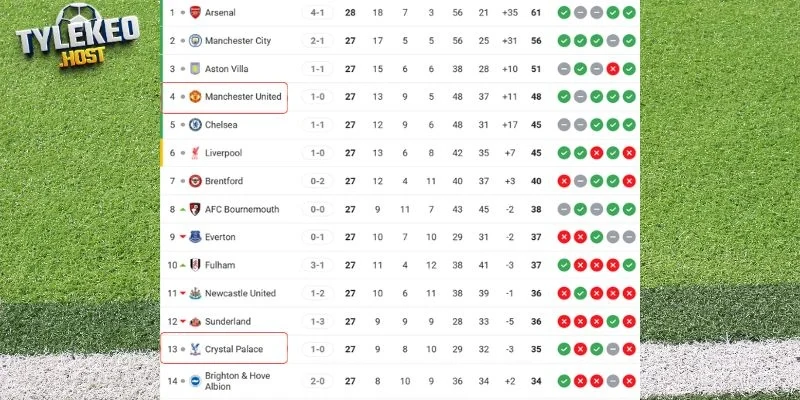This screenshot has width=800, height=400.
Task: Open the Manchester United team link
Action: point(242,97)
